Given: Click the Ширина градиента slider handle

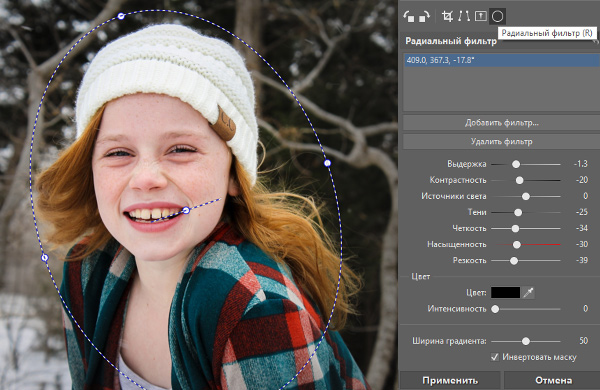Looking at the screenshot, I should point(526,341).
